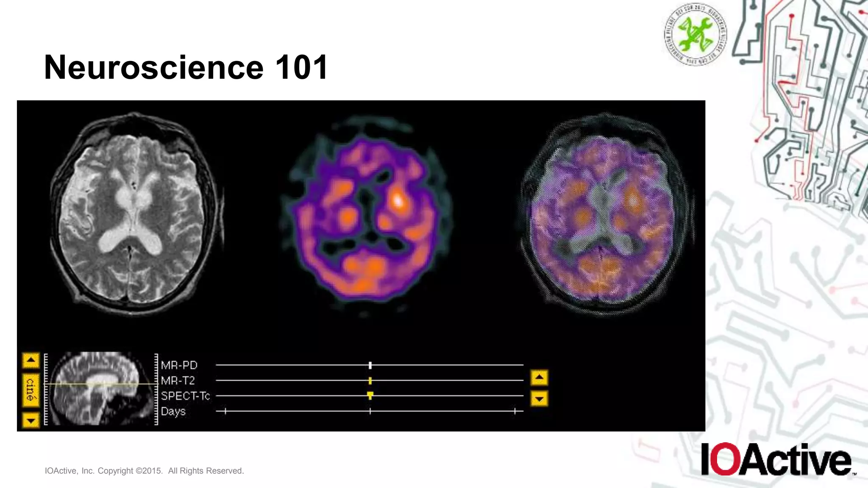
Task: Select the MR-T2 timeline marker
Action: point(370,380)
